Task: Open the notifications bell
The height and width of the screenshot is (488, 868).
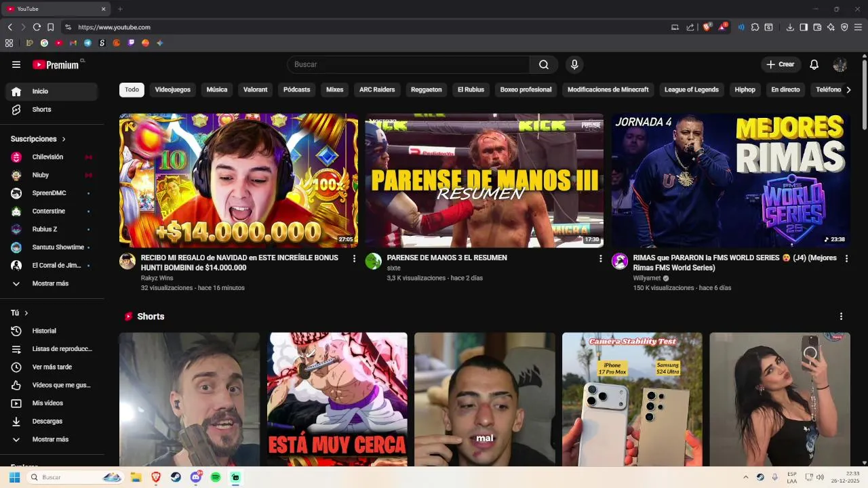Action: tap(814, 64)
